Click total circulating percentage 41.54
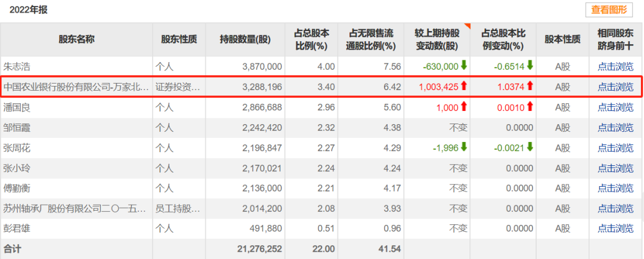 [x=391, y=249]
